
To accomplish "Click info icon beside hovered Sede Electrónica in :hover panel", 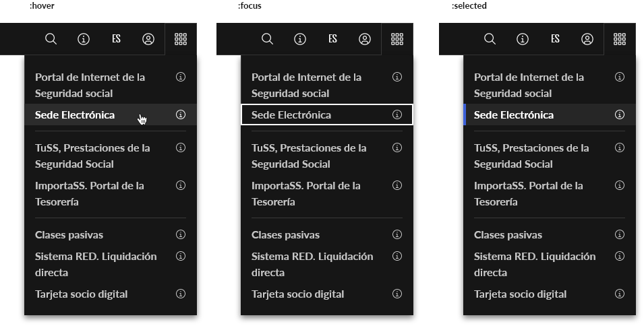I will [181, 115].
